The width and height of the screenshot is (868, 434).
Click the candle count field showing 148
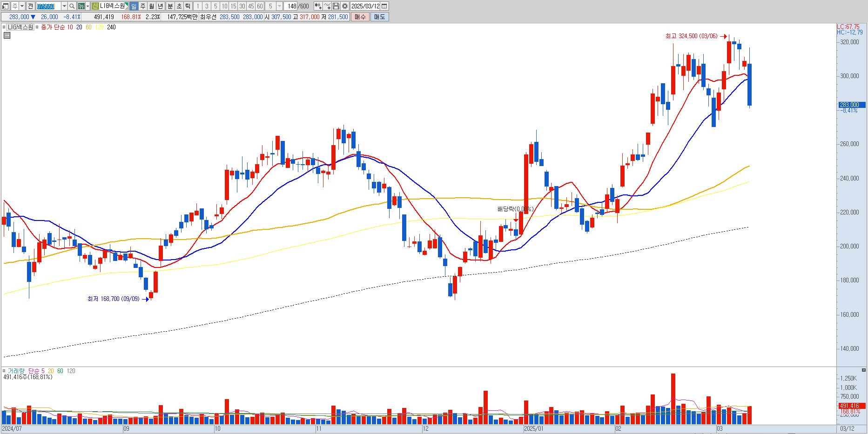[290, 6]
